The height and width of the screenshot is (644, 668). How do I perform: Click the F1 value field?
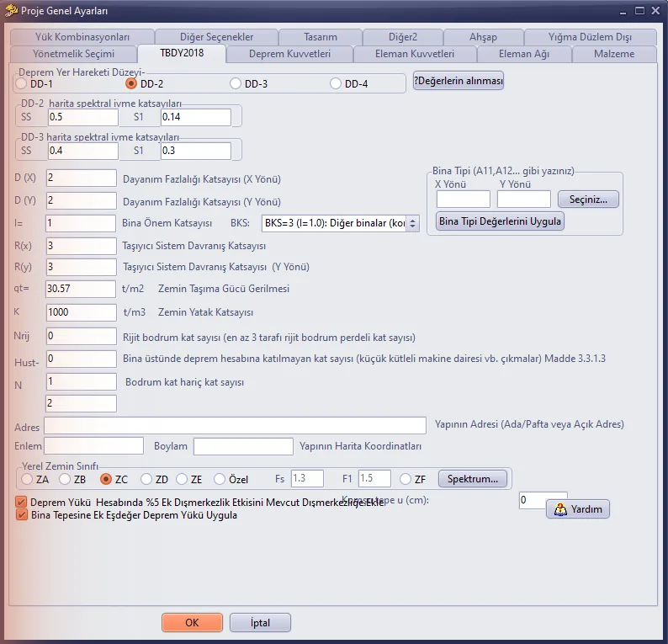[x=374, y=478]
